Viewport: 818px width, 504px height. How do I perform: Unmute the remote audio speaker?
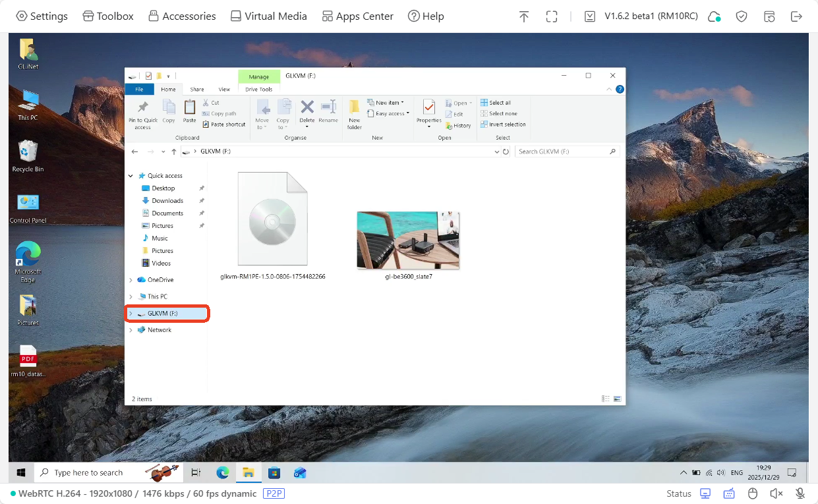coord(776,493)
